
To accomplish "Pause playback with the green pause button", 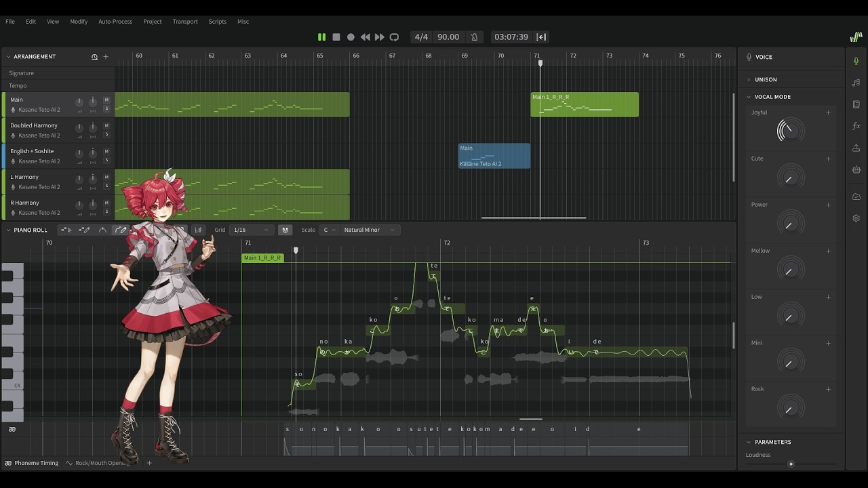I will coord(321,37).
